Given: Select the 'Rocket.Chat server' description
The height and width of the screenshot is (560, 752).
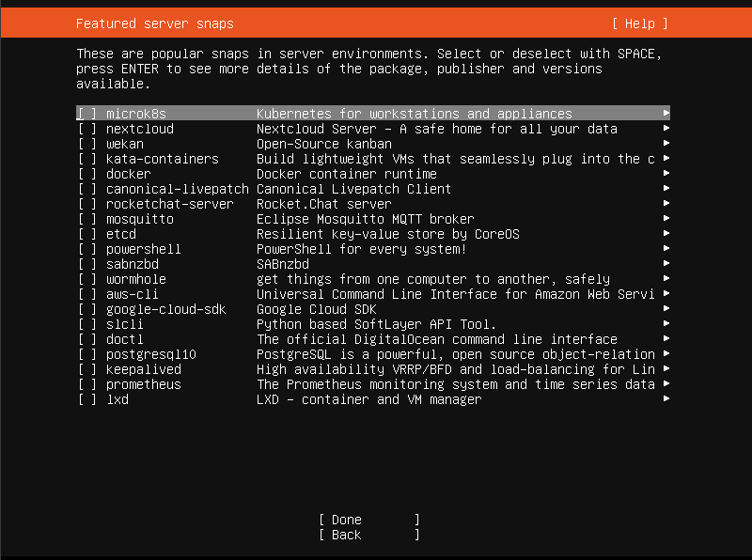Looking at the screenshot, I should click(x=324, y=204).
